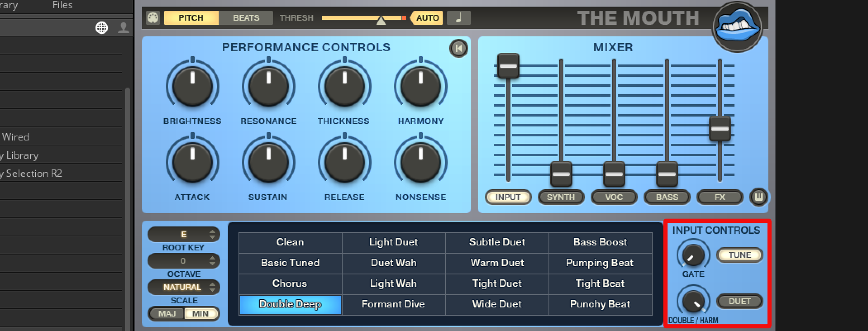Toggle the BASS mixer channel button
The height and width of the screenshot is (331, 868).
[x=667, y=197]
